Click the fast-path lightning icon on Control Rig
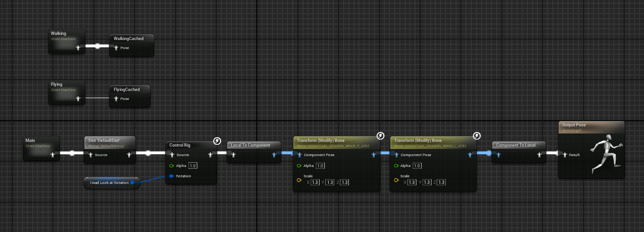644x232 pixels. tap(217, 141)
